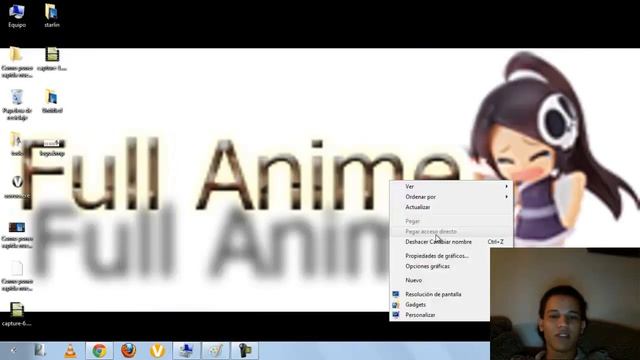Click the VLC media player taskbar icon
The height and width of the screenshot is (360, 640).
(x=70, y=351)
